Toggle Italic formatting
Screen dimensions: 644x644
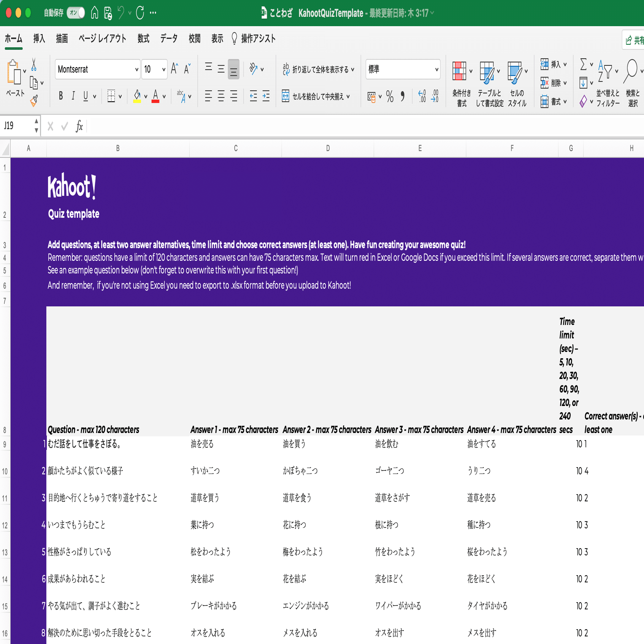tap(73, 96)
